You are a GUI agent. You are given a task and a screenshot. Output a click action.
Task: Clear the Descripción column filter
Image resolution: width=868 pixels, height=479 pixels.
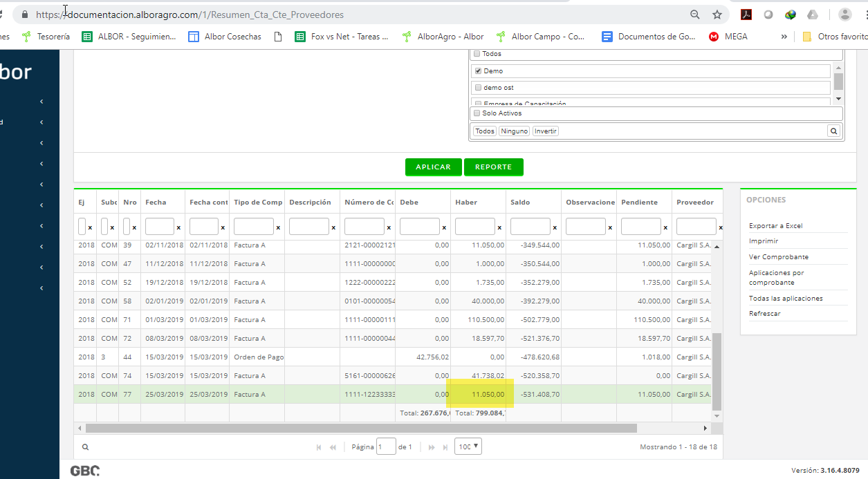333,227
